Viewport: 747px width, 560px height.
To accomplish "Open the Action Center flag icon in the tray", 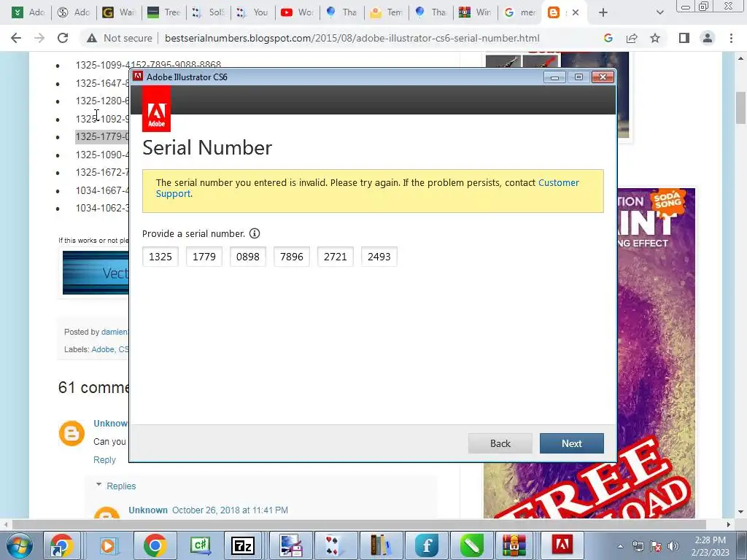I will click(656, 545).
